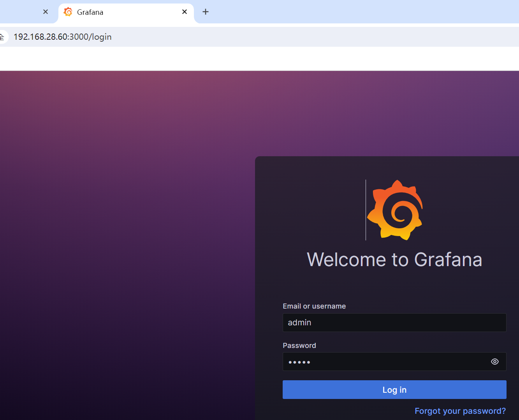Close the first browser tab
519x420 pixels.
(x=46, y=12)
